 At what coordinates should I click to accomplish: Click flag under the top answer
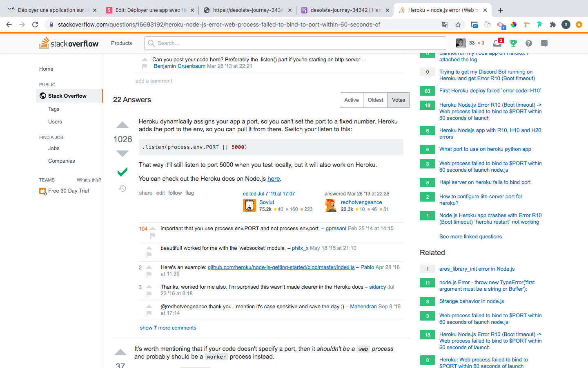(189, 193)
